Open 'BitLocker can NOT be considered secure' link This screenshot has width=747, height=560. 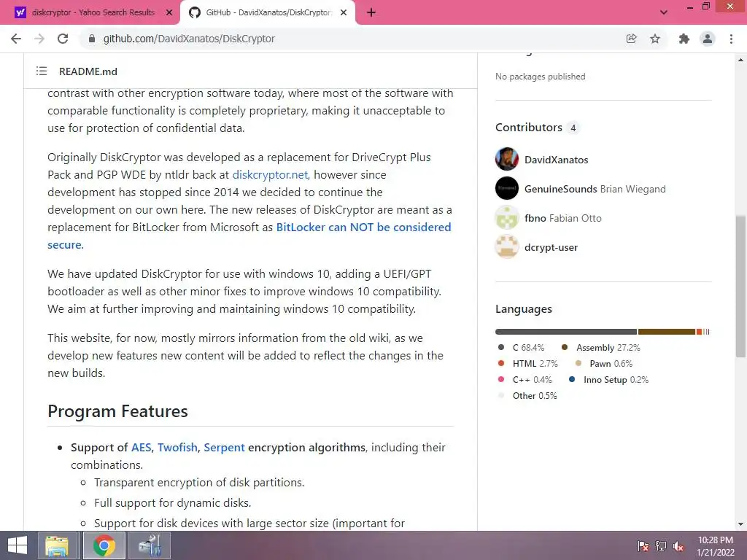[x=363, y=227]
